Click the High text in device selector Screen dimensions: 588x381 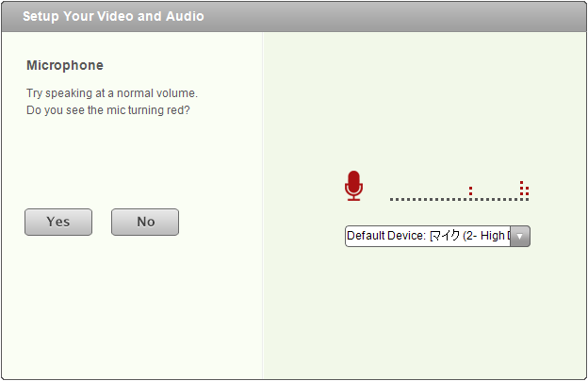493,236
